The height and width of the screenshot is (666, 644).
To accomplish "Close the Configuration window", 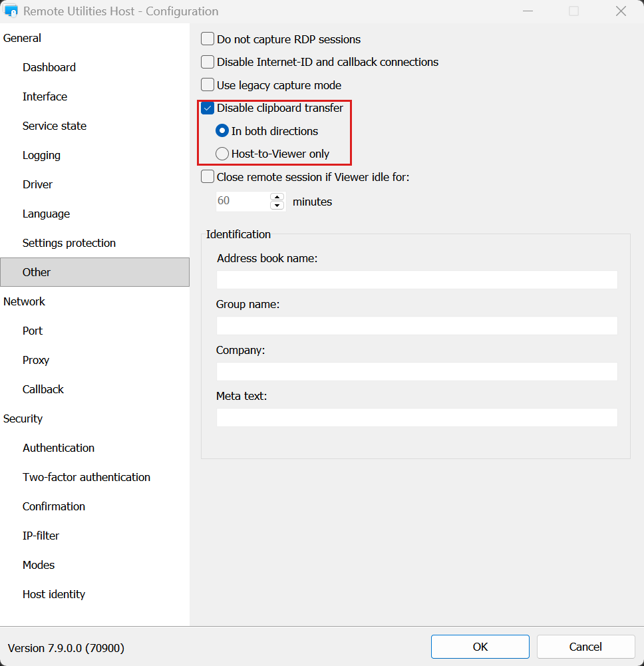I will pos(621,11).
